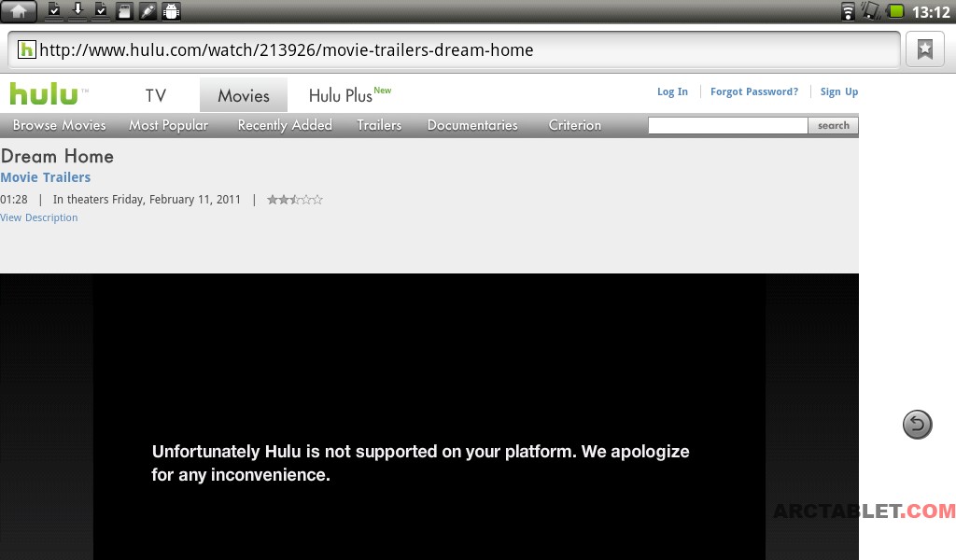Select the Dream Home title text
Viewport: 956px width, 560px height.
click(x=57, y=156)
